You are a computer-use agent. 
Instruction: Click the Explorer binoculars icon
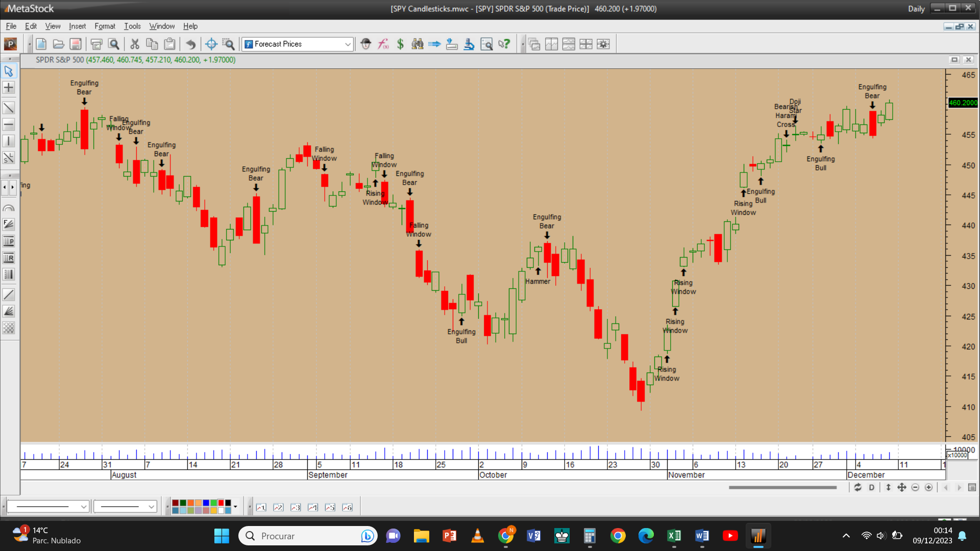coord(418,44)
